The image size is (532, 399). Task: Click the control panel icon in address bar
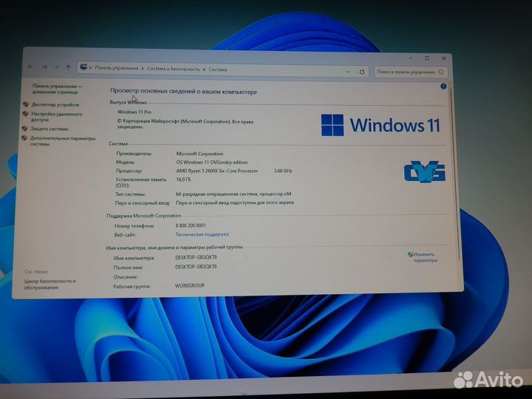pyautogui.click(x=83, y=67)
